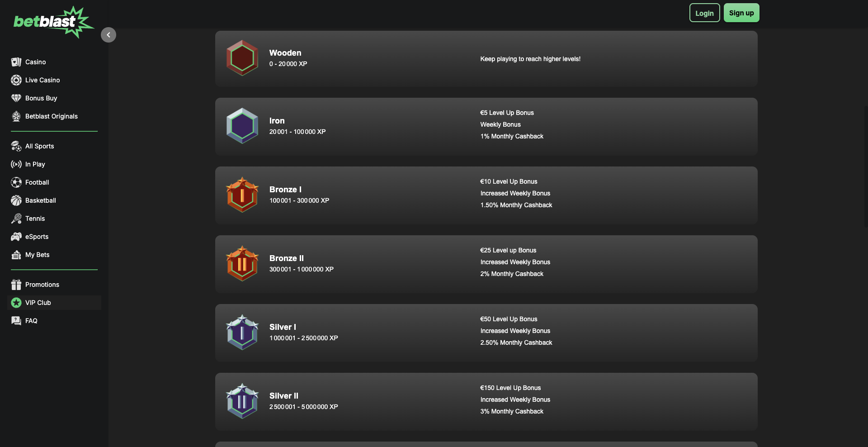Click the betblast logo

tap(52, 22)
